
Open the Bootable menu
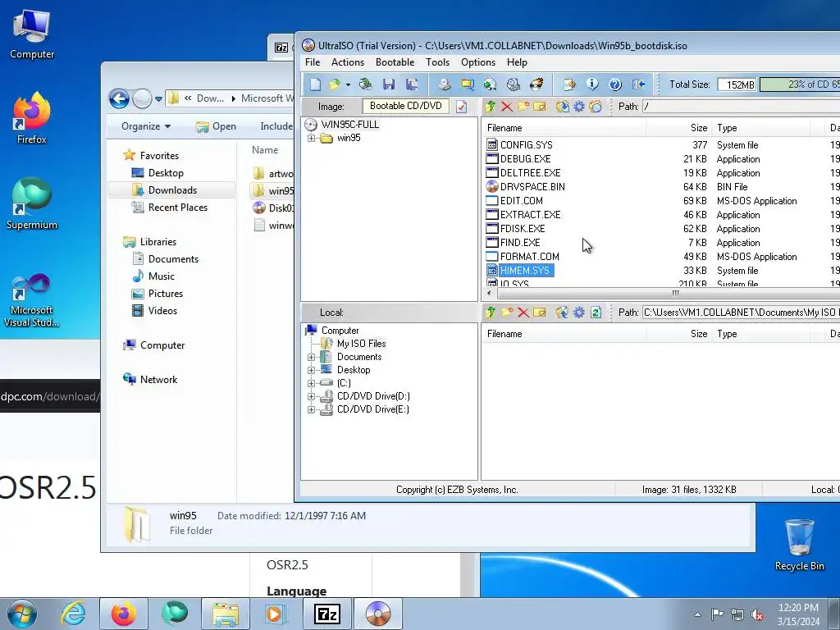click(395, 62)
